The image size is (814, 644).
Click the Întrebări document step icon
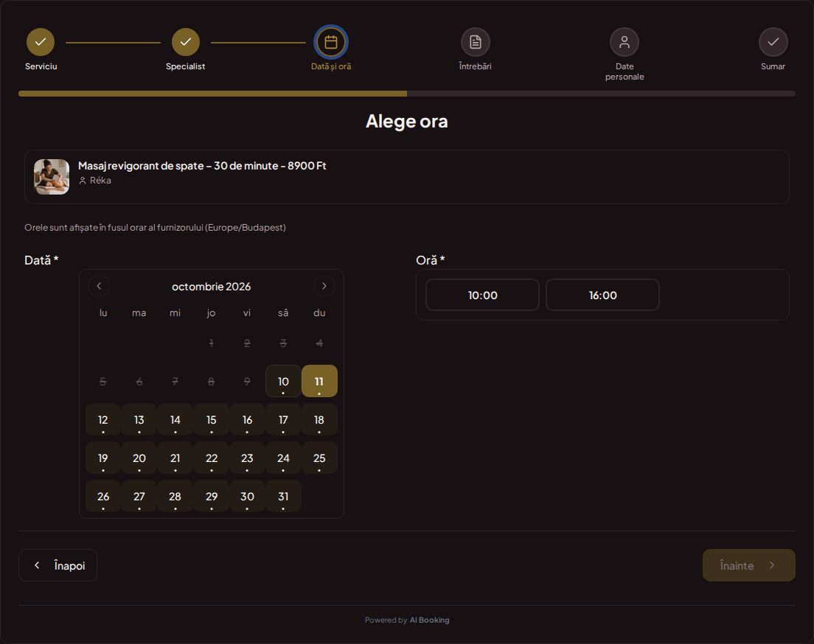[475, 42]
